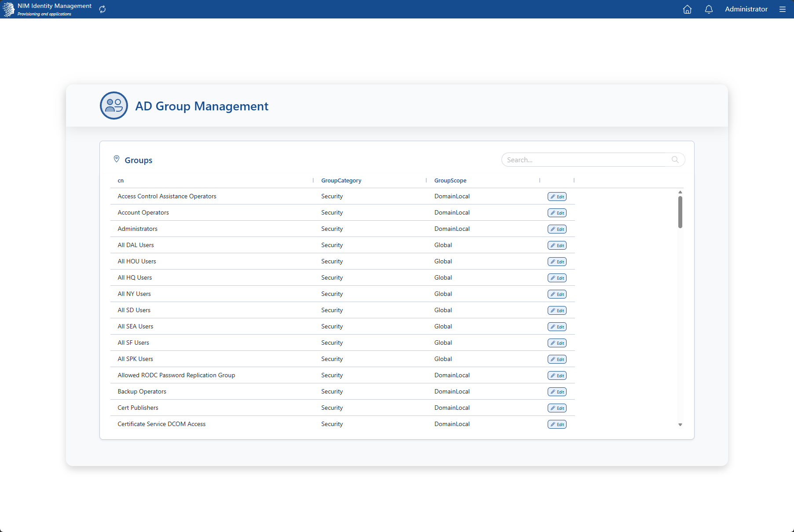Edit the All NY Users group
The height and width of the screenshot is (532, 794).
pos(557,294)
